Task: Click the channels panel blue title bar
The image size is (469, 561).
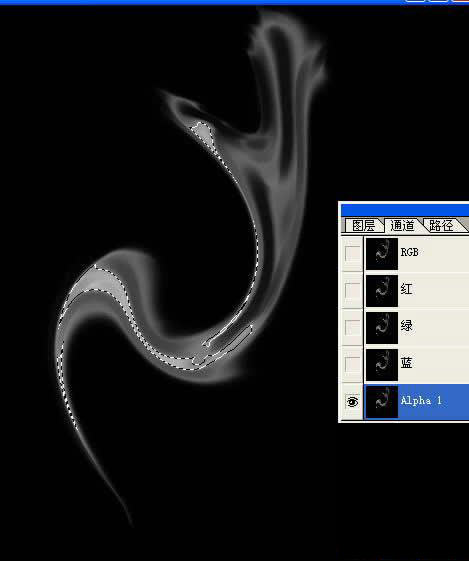Action: (405, 210)
